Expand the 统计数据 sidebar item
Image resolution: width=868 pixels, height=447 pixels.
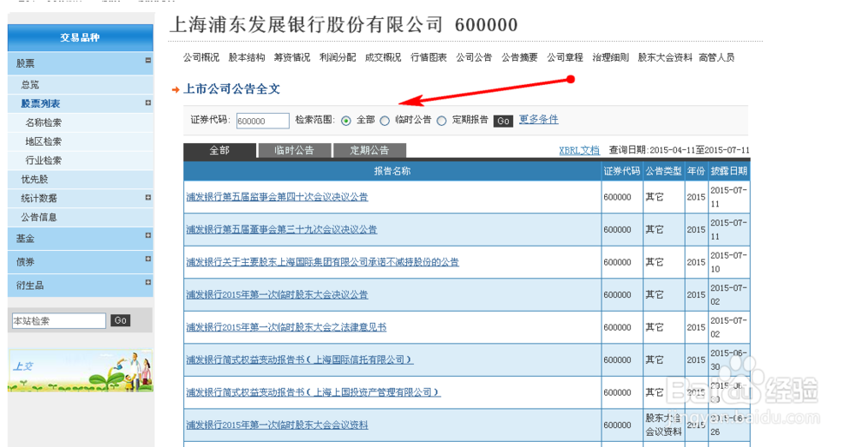148,198
